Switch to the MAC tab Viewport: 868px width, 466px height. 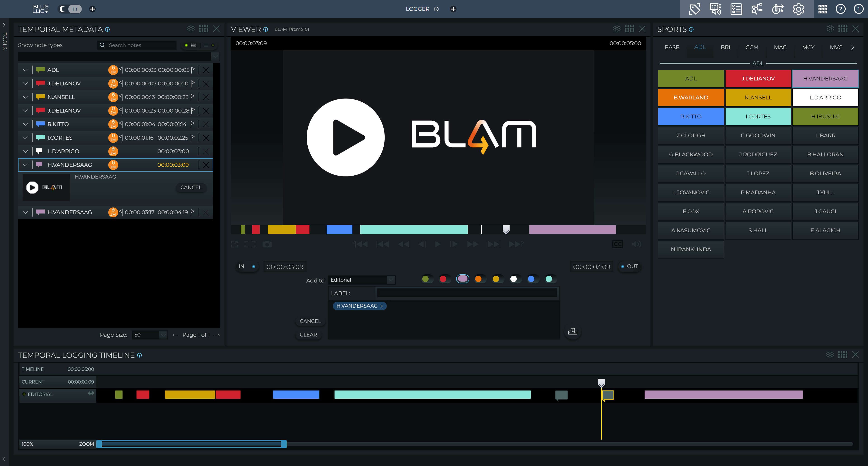[780, 47]
